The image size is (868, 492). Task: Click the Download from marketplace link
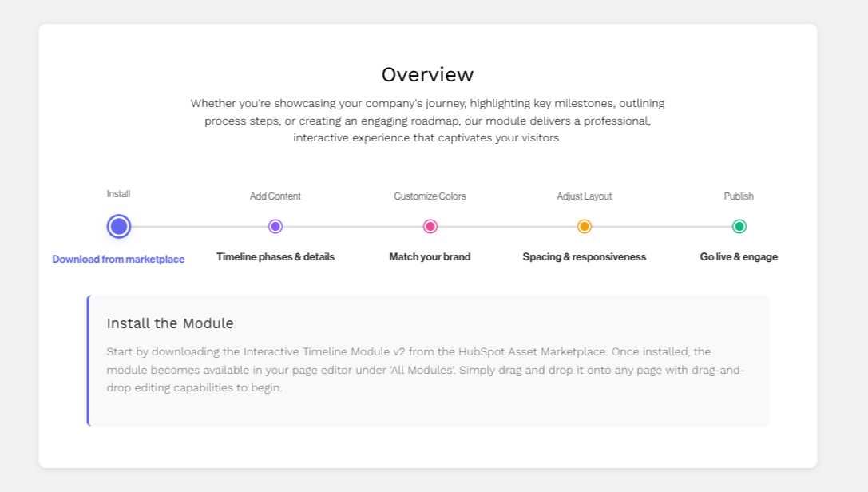(118, 258)
